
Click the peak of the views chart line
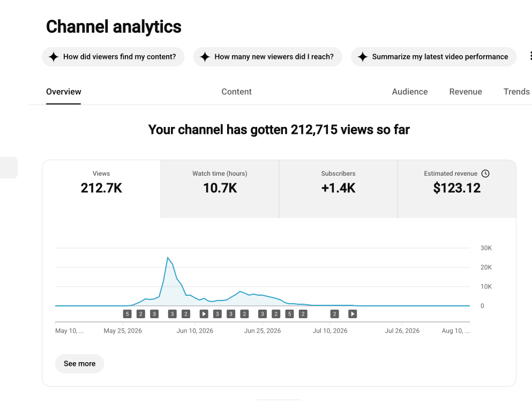(168, 258)
